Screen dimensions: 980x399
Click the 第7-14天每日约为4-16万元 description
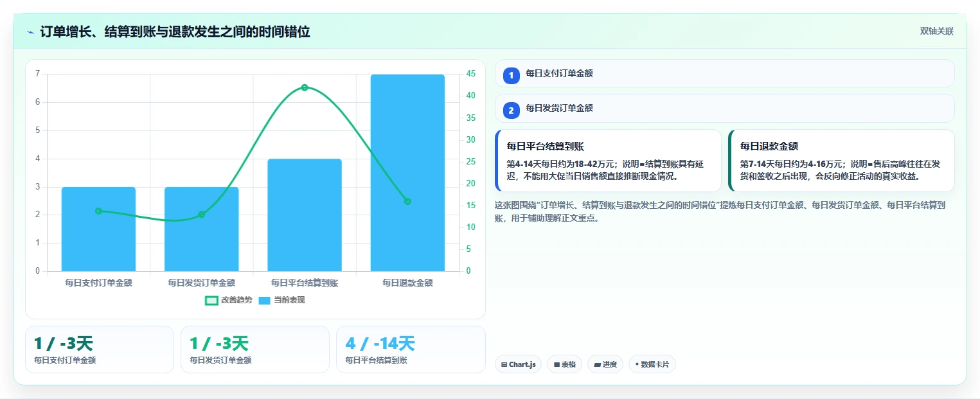tap(840, 170)
